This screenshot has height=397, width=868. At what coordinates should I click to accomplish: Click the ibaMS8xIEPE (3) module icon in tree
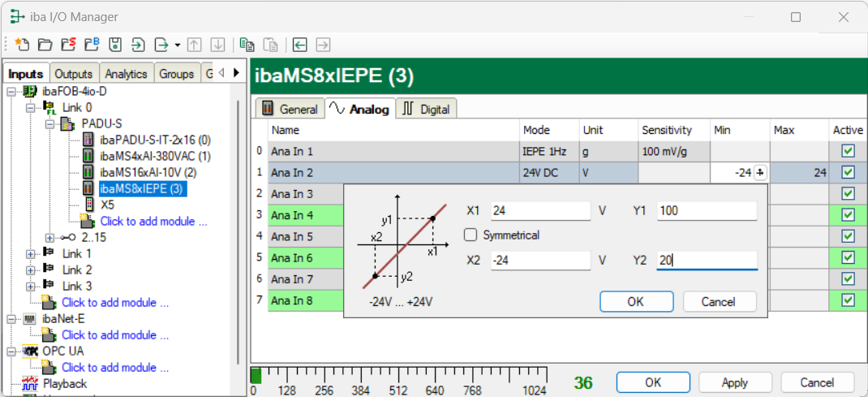tap(88, 188)
